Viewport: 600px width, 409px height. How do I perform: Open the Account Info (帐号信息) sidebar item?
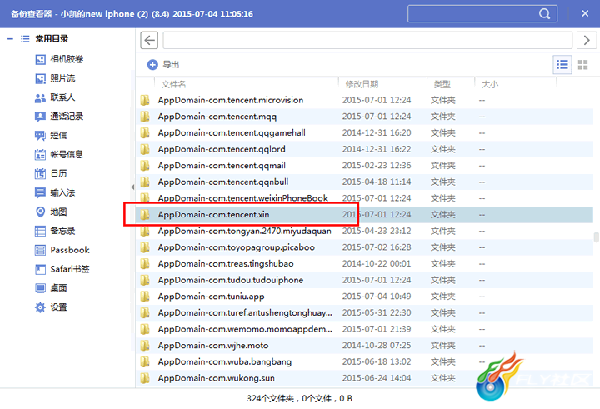[x=59, y=155]
